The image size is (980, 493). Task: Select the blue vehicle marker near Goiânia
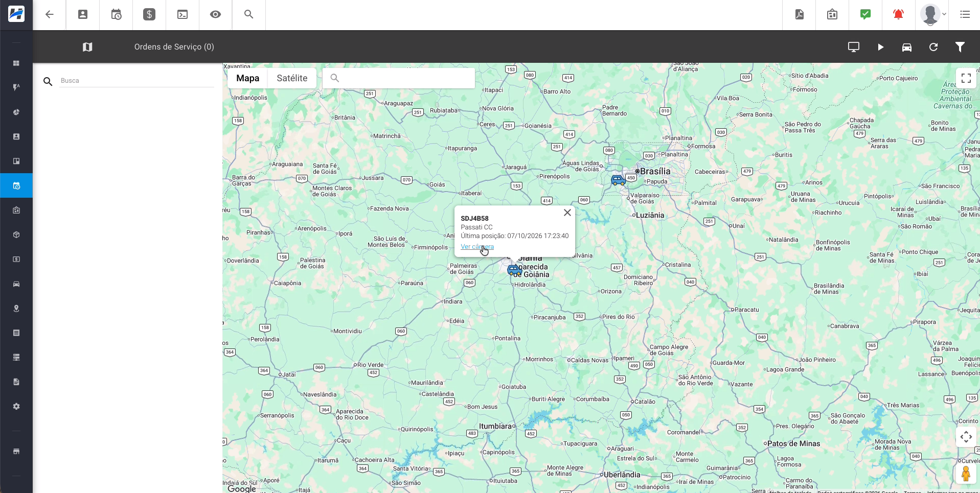(514, 270)
